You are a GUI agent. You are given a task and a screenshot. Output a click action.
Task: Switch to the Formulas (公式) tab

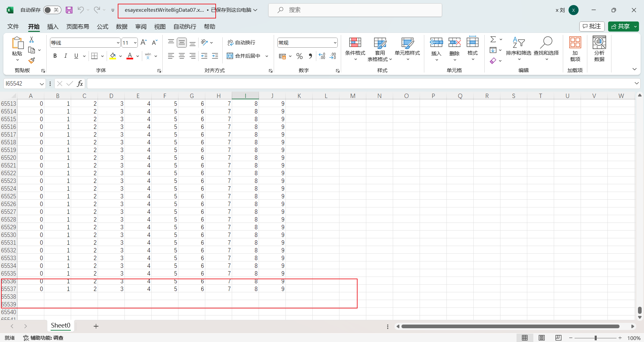(x=103, y=27)
